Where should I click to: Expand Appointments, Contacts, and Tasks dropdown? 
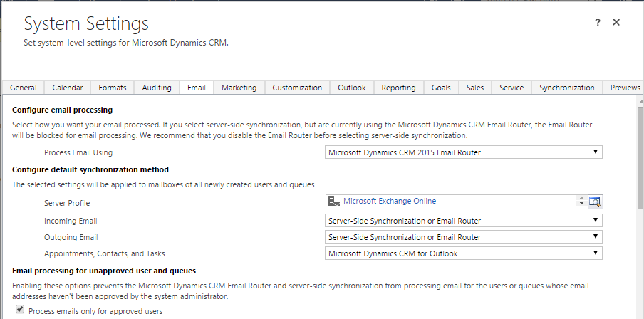pyautogui.click(x=463, y=253)
